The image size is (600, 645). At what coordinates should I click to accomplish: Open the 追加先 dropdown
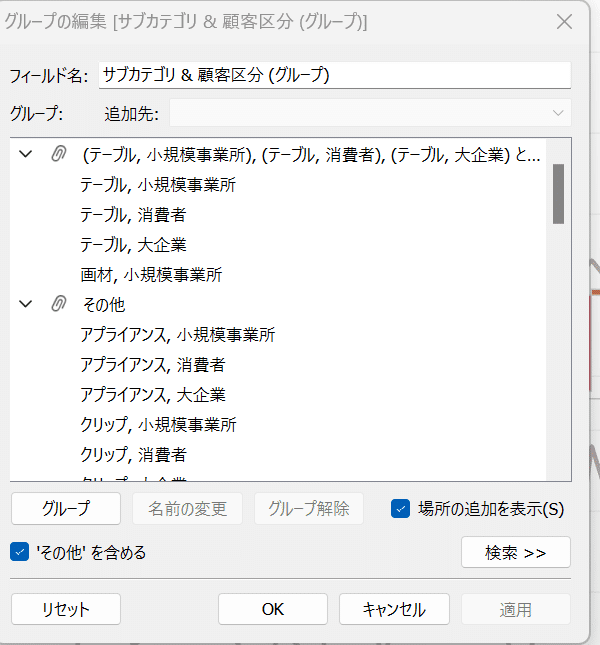coord(370,113)
